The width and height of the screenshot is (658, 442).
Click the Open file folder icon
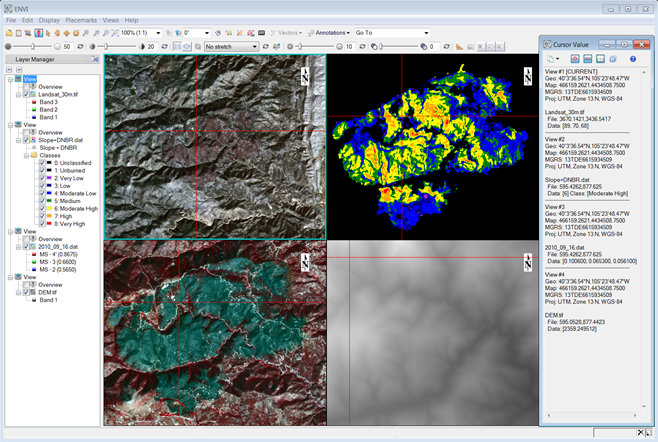coord(9,33)
